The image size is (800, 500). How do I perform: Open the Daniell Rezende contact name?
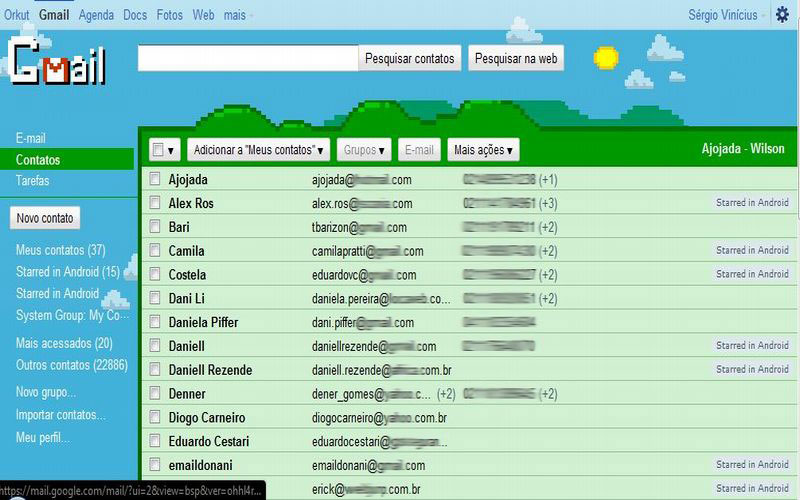210,370
